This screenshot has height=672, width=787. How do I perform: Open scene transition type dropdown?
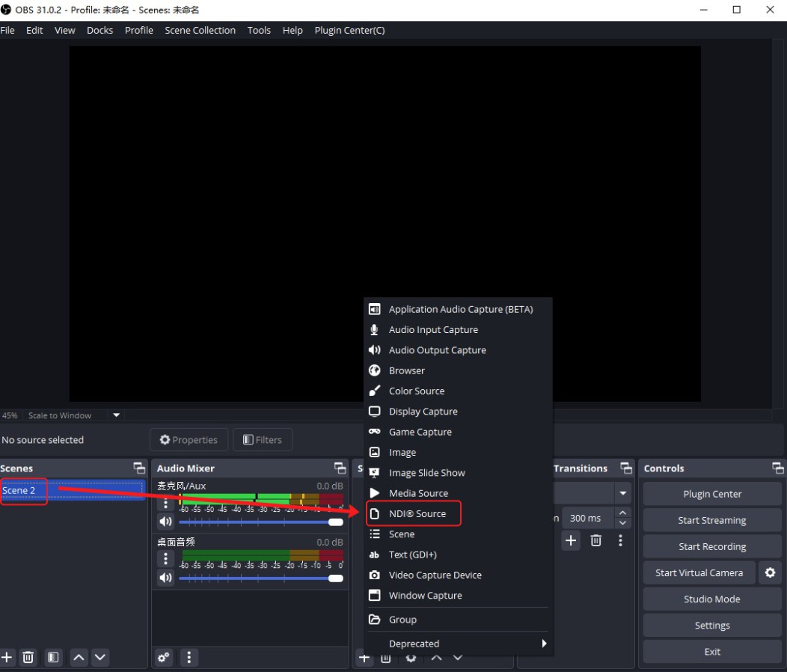click(623, 493)
